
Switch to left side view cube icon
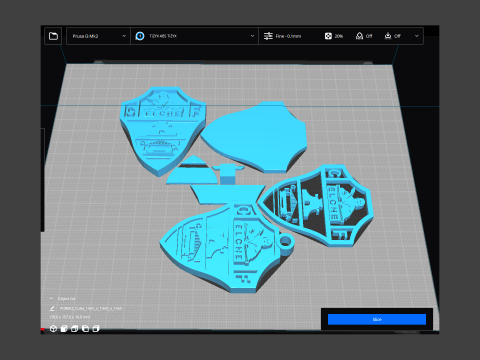click(85, 329)
